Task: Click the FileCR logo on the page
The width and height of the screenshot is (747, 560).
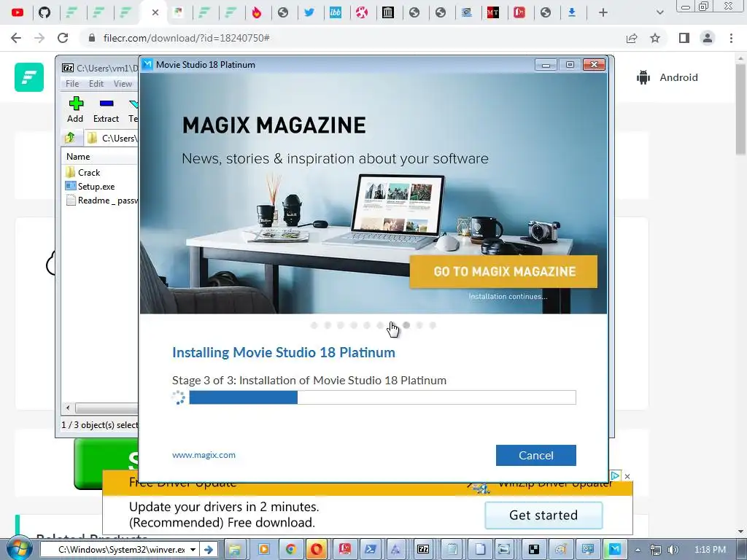Action: [29, 77]
